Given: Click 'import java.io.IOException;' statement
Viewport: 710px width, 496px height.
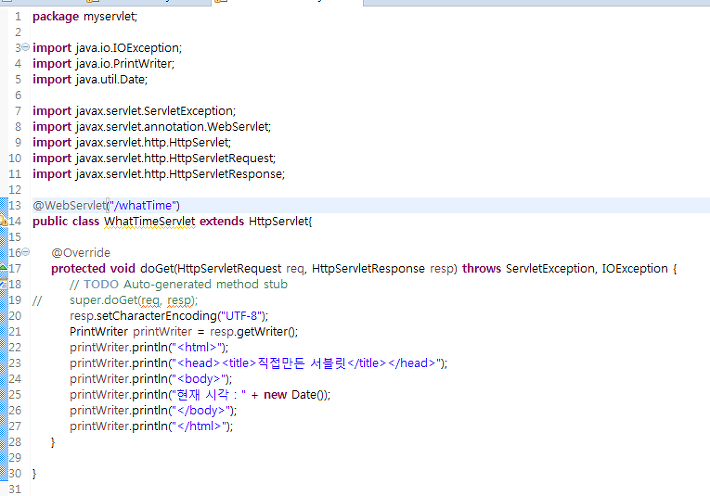Looking at the screenshot, I should click(107, 48).
